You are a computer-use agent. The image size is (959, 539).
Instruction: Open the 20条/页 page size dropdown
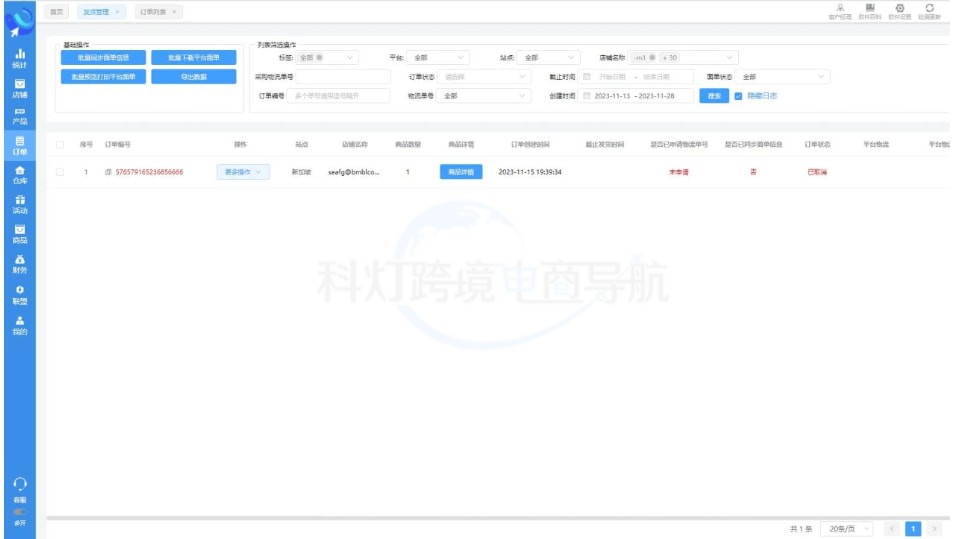pyautogui.click(x=847, y=529)
